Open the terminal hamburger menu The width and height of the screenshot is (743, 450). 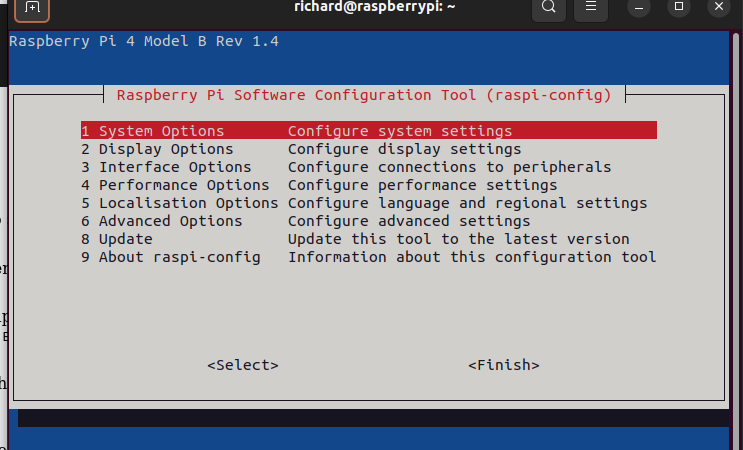click(x=590, y=8)
